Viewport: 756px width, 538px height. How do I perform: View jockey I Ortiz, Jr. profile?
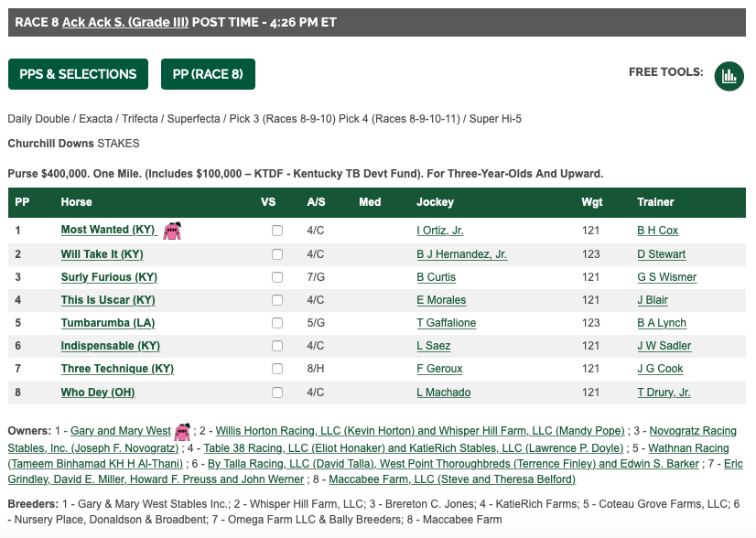coord(440,231)
